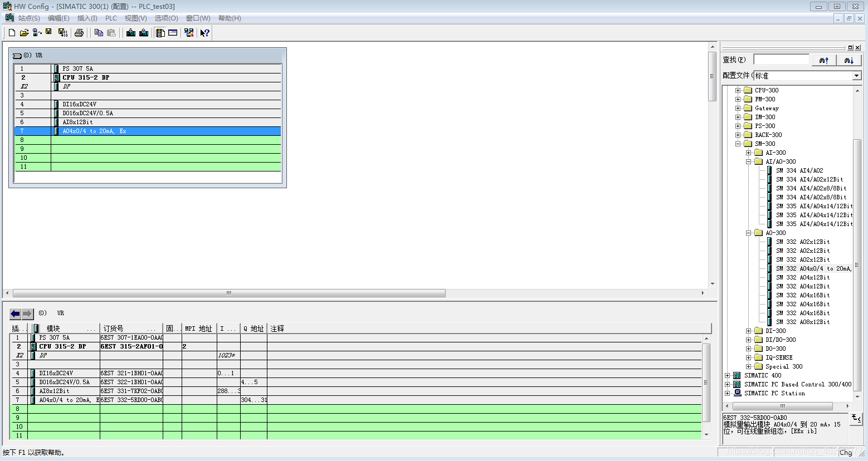Screen dimensions: 868x461
Task: Click the Upload from Module icon
Action: [x=144, y=33]
